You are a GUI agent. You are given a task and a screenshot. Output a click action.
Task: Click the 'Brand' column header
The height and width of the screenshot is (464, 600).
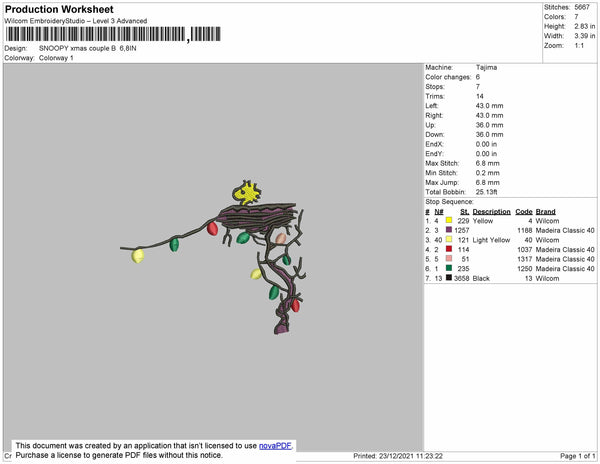coord(545,212)
